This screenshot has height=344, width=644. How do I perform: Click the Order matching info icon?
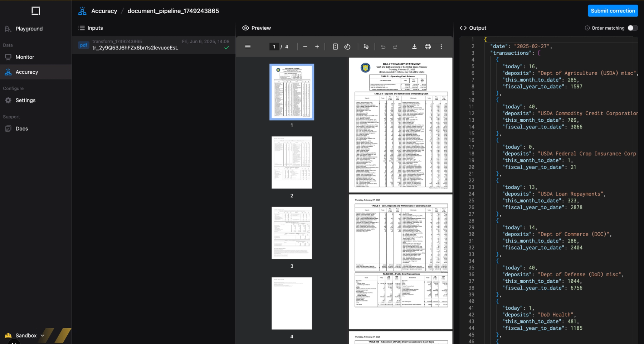pos(587,28)
